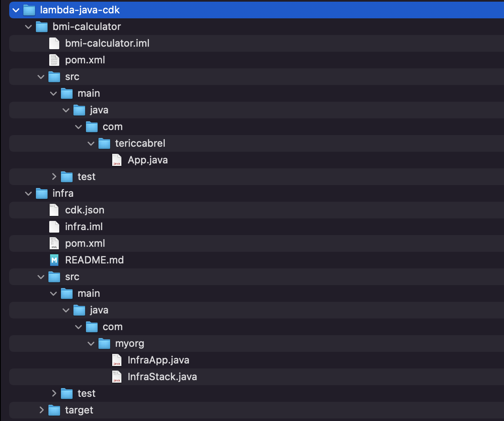Click the myorg folder icon

point(104,343)
